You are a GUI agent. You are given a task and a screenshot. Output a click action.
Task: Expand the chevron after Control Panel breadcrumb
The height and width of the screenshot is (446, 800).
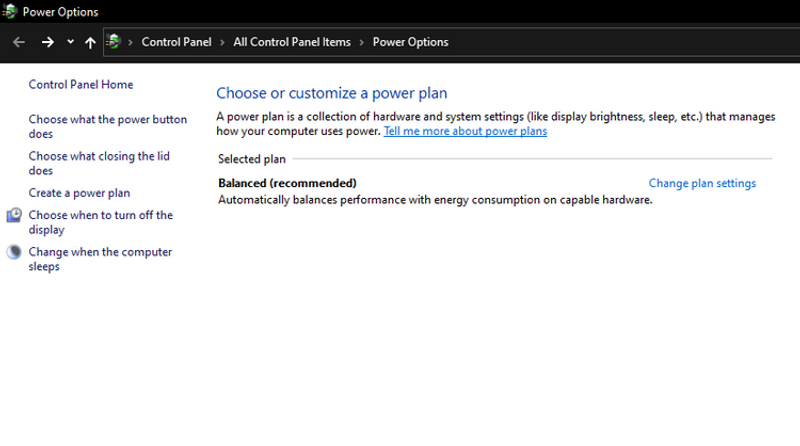click(x=222, y=42)
